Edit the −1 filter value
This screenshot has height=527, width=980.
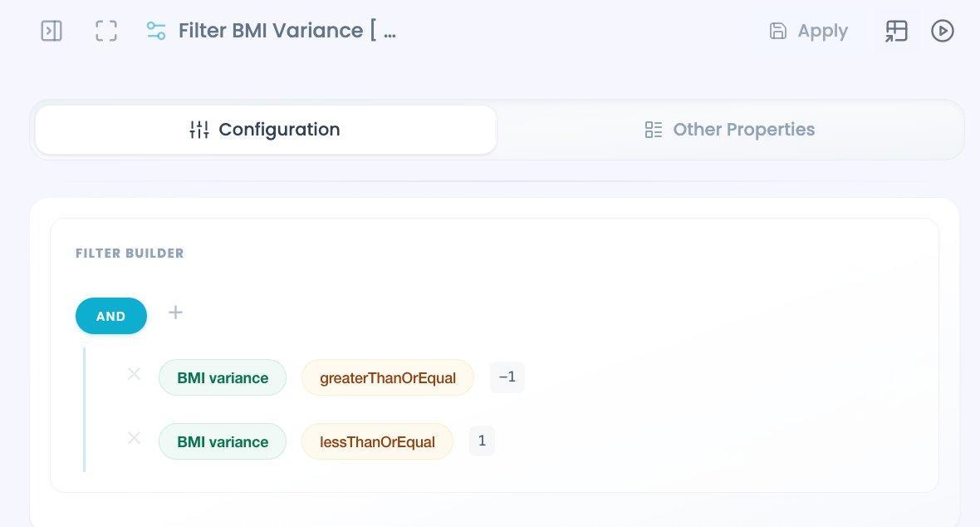(x=507, y=377)
